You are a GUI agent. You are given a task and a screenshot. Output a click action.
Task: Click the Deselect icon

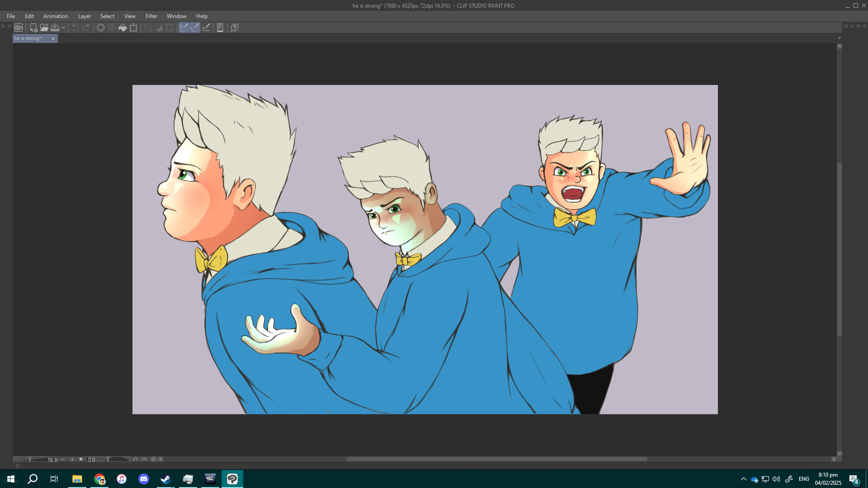148,28
